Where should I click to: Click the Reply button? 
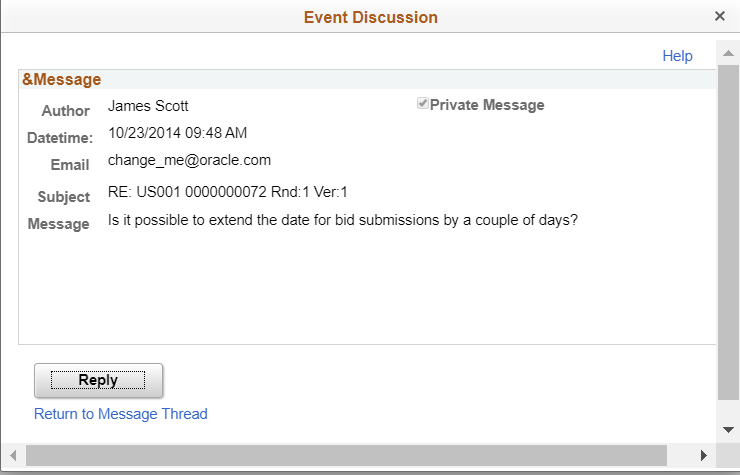click(x=98, y=380)
